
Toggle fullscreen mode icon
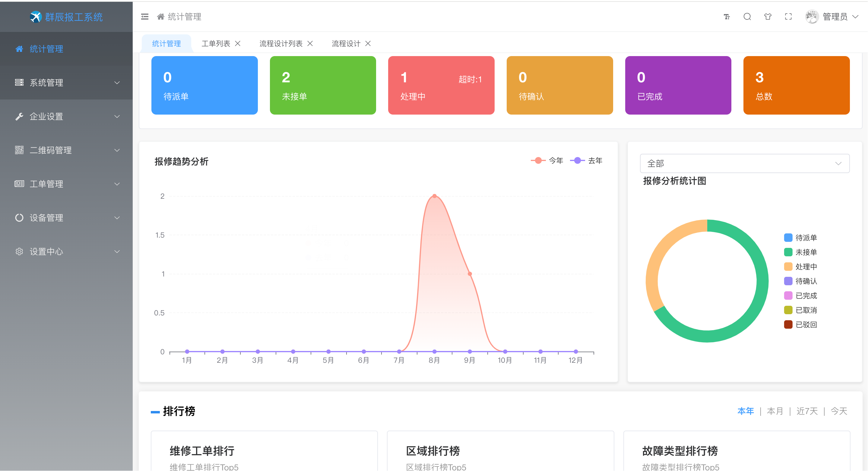(x=788, y=17)
